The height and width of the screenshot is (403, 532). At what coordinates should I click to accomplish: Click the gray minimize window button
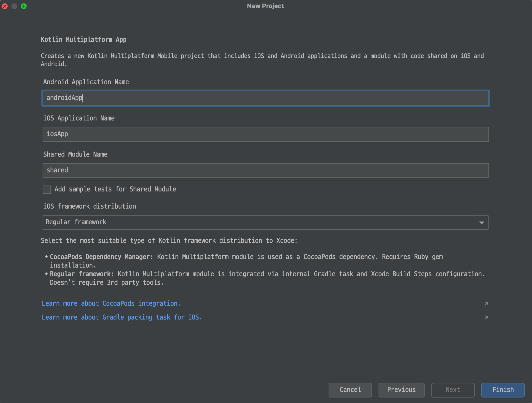tap(14, 6)
